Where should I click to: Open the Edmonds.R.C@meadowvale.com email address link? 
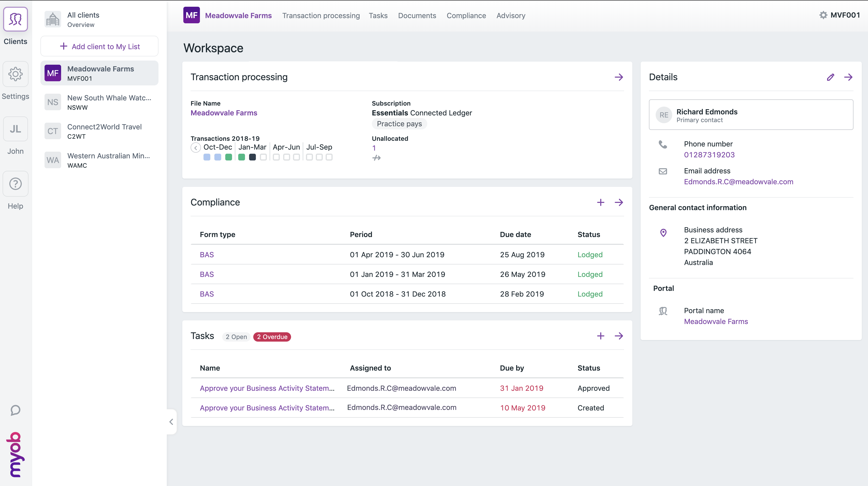pos(738,182)
